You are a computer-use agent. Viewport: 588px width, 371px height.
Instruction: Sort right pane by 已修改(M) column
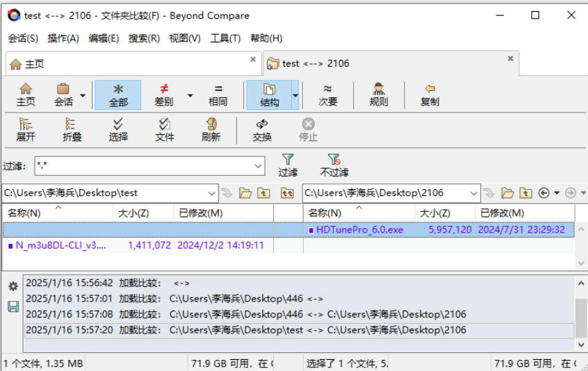click(525, 213)
